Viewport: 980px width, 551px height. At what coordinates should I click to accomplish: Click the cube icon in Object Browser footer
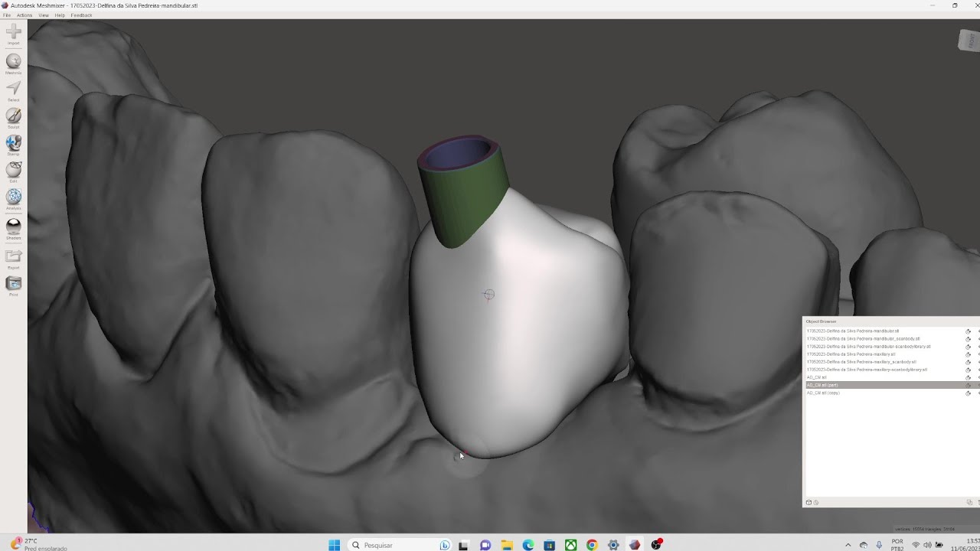(x=808, y=503)
